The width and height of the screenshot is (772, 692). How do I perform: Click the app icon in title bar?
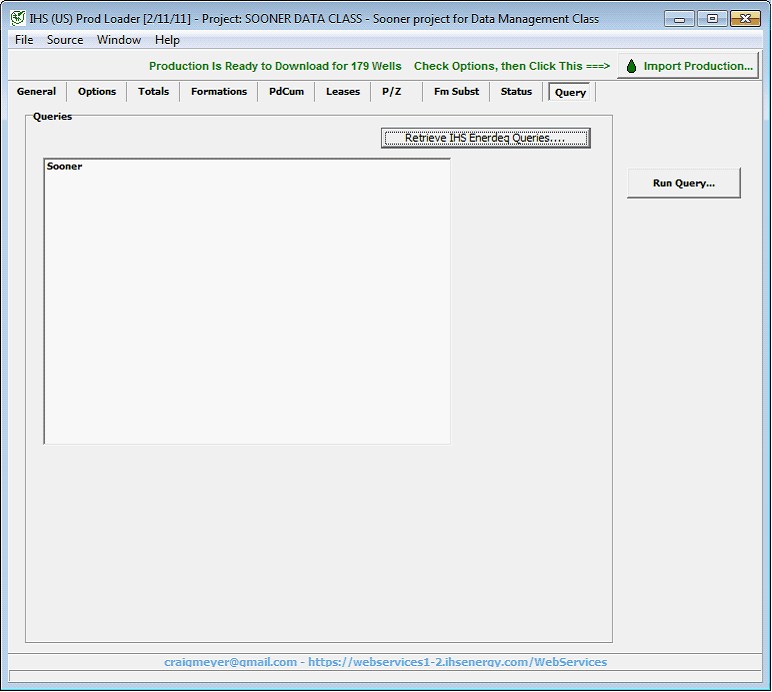[x=17, y=18]
